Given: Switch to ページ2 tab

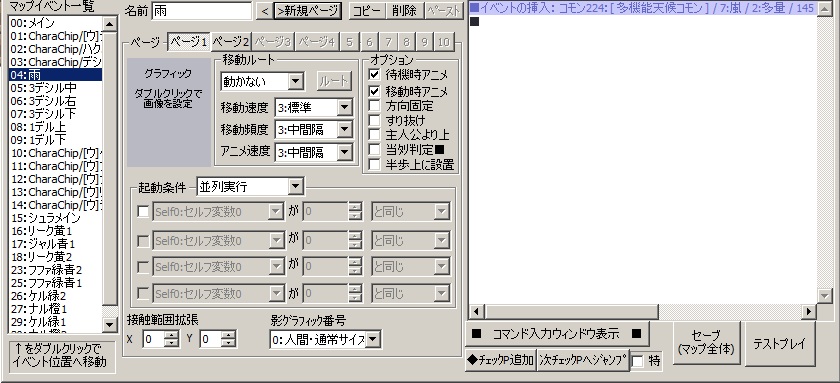Looking at the screenshot, I should point(230,42).
